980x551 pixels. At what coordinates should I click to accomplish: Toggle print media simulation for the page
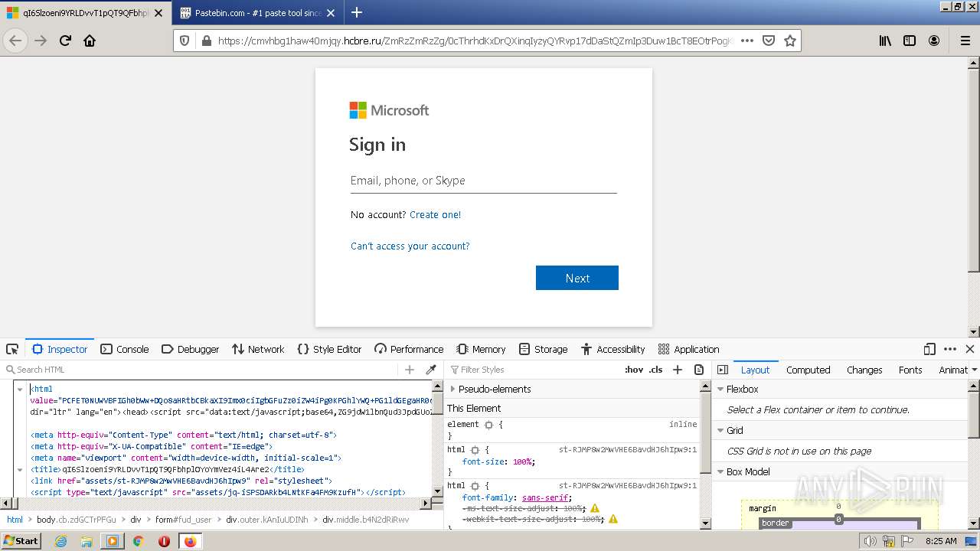698,370
